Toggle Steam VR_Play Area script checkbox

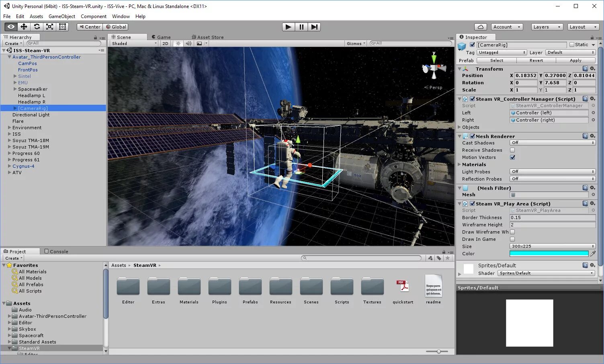[473, 203]
